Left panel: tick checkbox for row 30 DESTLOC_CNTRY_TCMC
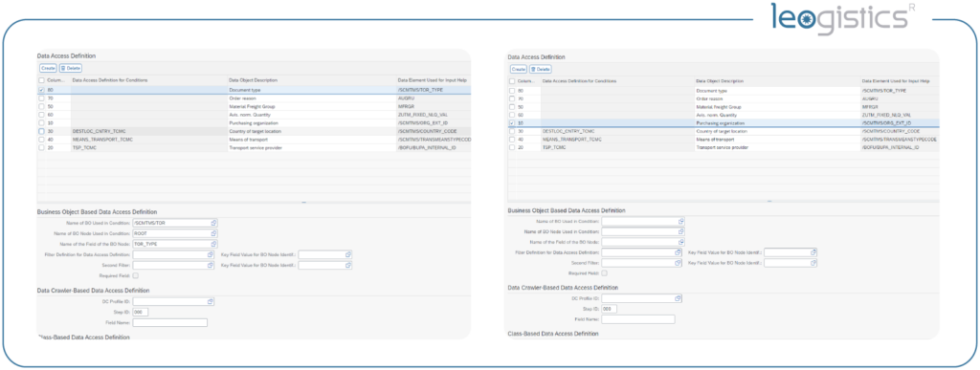 [x=42, y=132]
